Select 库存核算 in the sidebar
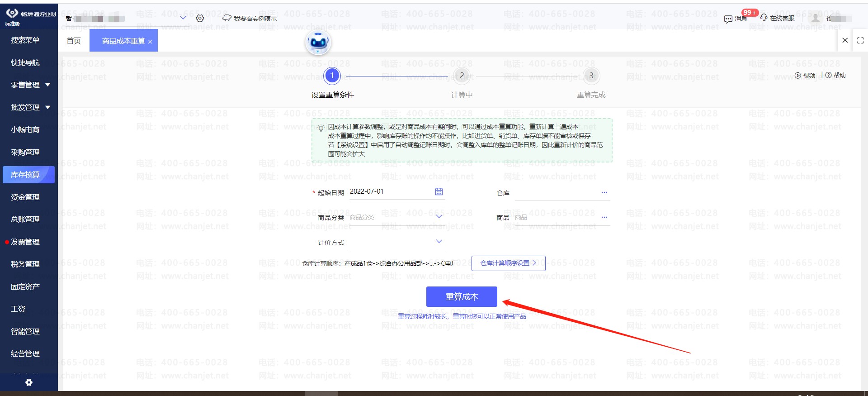This screenshot has width=868, height=396. 28,175
